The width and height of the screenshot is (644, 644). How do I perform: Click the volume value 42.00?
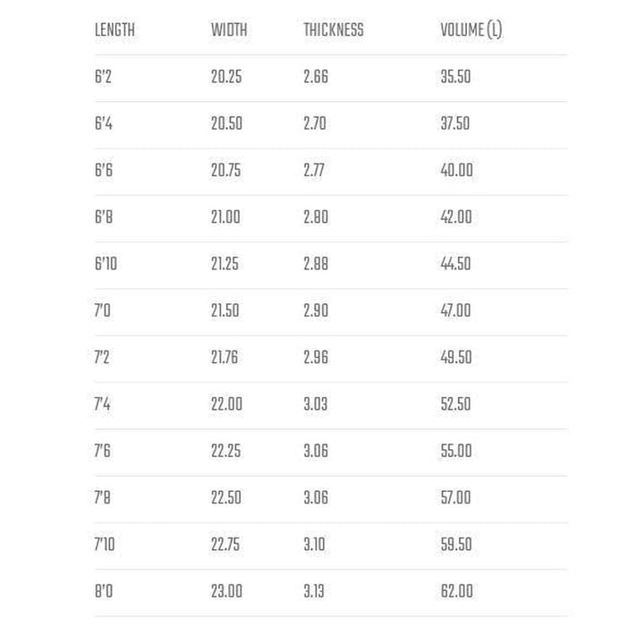point(456,217)
